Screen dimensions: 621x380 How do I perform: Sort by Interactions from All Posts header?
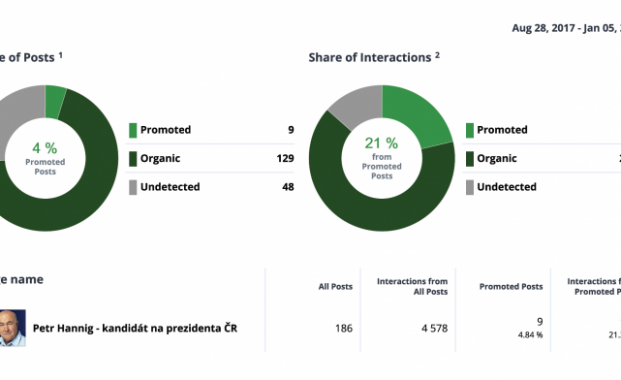click(x=412, y=286)
